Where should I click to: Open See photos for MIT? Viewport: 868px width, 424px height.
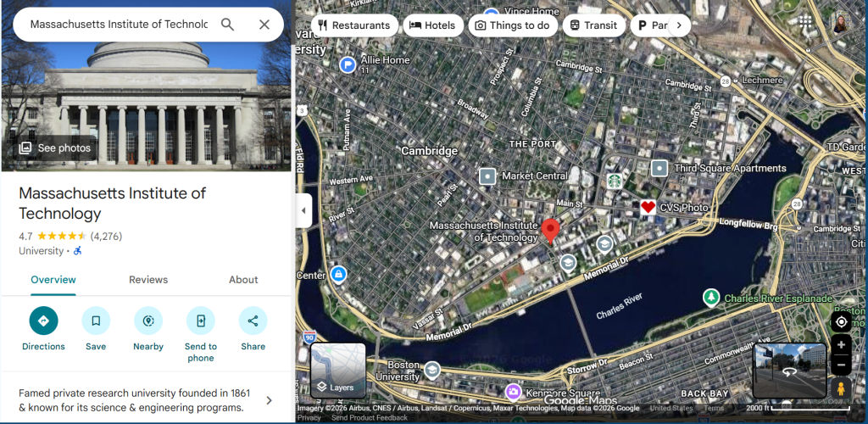tap(55, 148)
